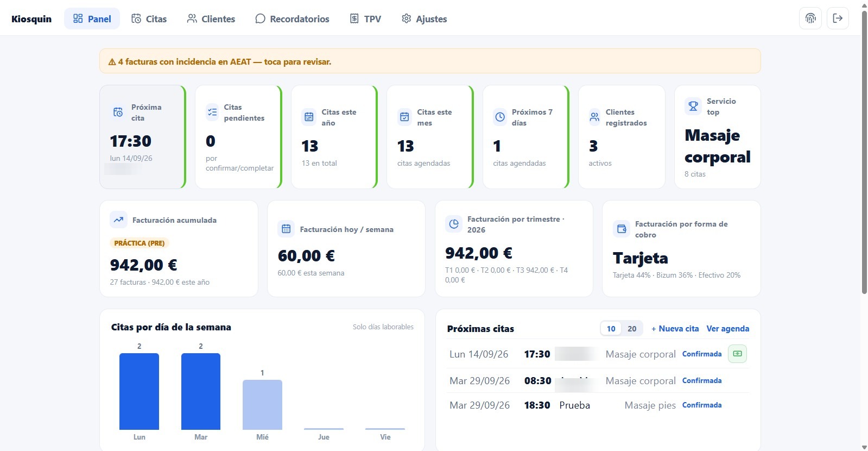
Task: Click the checklist icon in Citas pendientes card
Action: coord(212,112)
